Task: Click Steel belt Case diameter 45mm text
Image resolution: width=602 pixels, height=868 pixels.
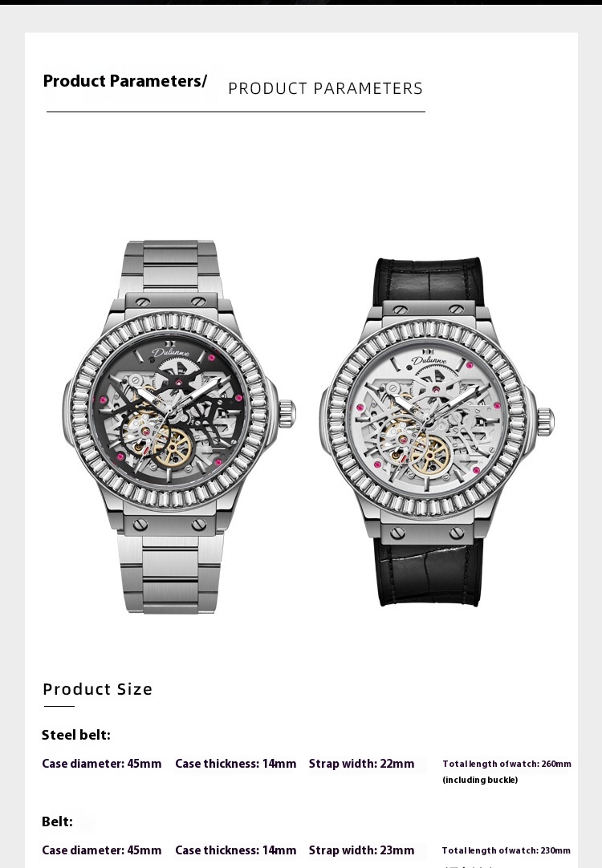Action: click(x=102, y=764)
